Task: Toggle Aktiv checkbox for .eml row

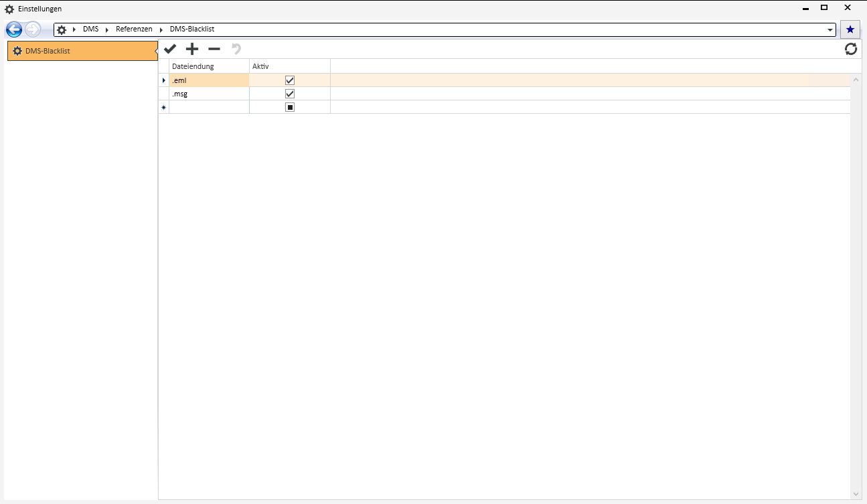Action: (x=290, y=80)
